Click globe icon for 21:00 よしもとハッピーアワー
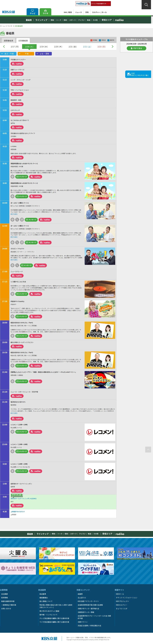Viewport: 153px width, 644px height. tap(12, 381)
